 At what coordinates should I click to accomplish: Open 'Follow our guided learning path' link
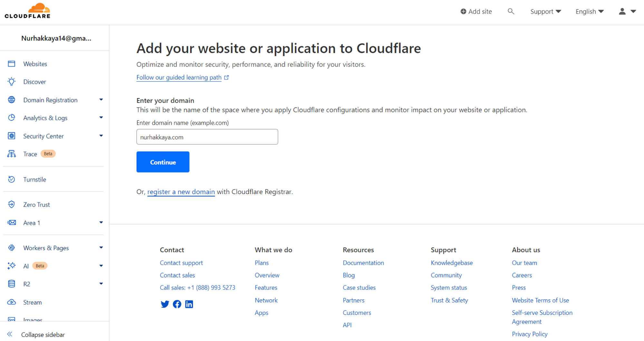(179, 77)
